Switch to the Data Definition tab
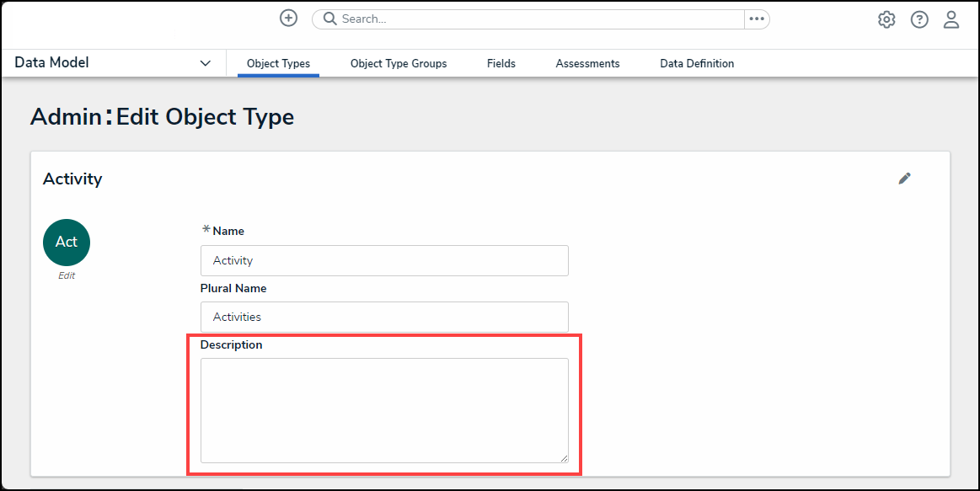The height and width of the screenshot is (491, 980). (x=697, y=63)
